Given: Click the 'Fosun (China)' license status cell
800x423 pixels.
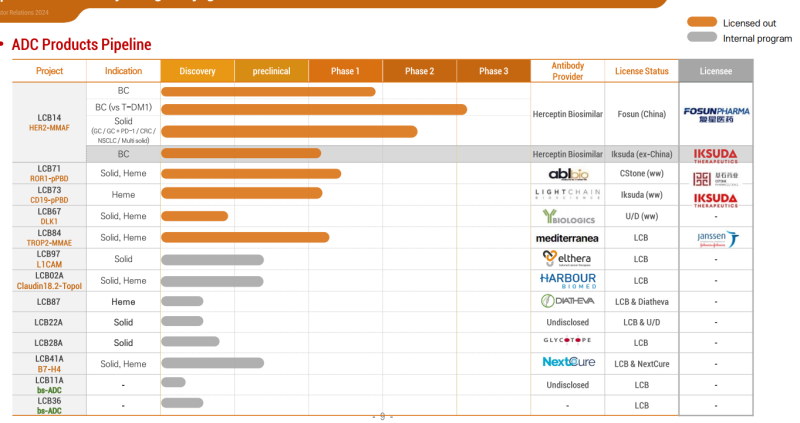Looking at the screenshot, I should [641, 114].
